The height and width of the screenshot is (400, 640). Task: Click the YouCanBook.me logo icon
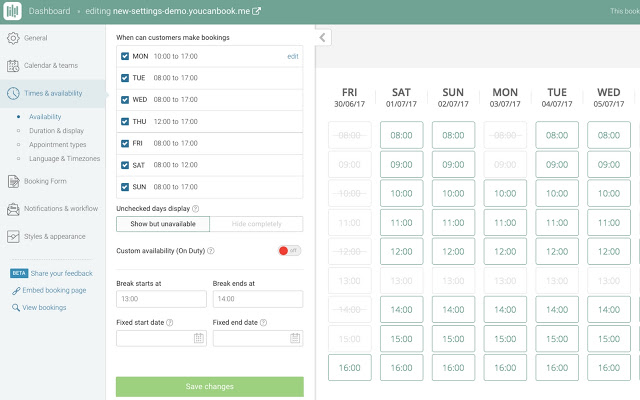pos(13,11)
